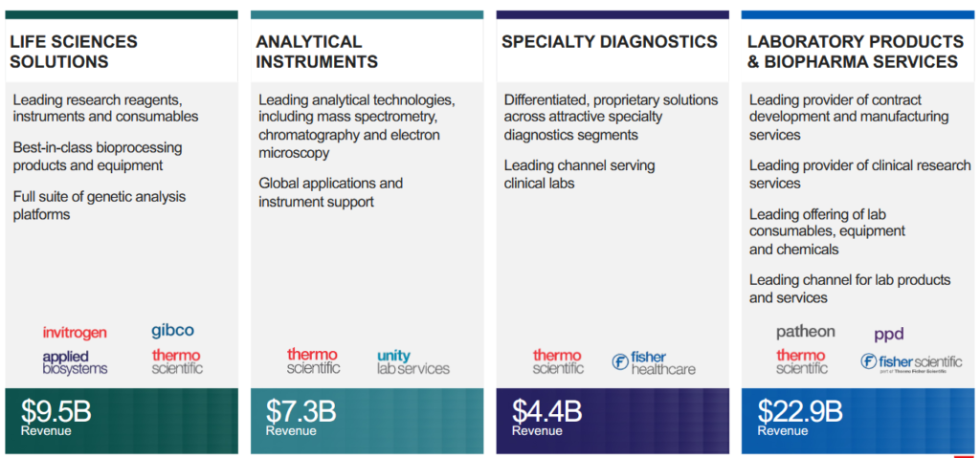Screen dimensions: 980x458
Task: Click the Invitrogen brand logo
Action: pos(75,333)
